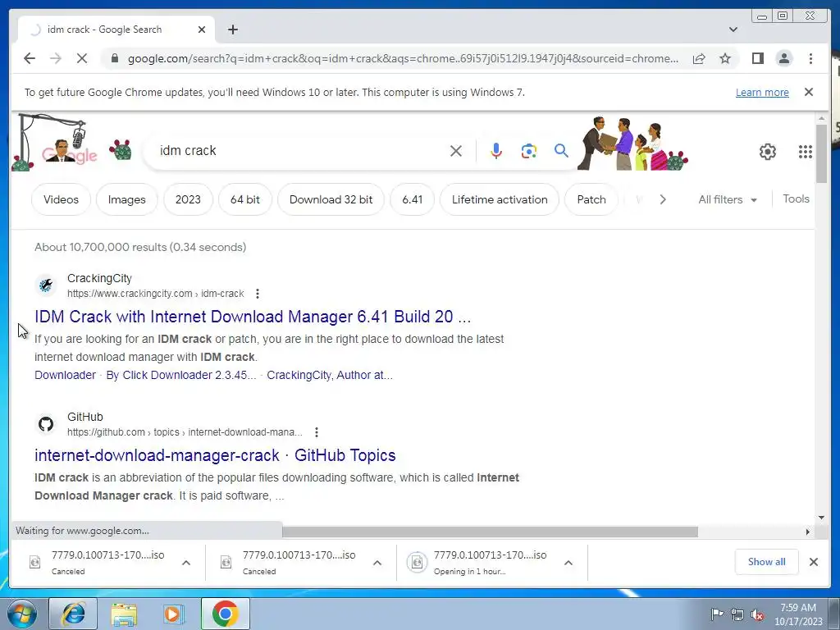840x630 pixels.
Task: Show more filter chips with the arrow
Action: (x=663, y=199)
